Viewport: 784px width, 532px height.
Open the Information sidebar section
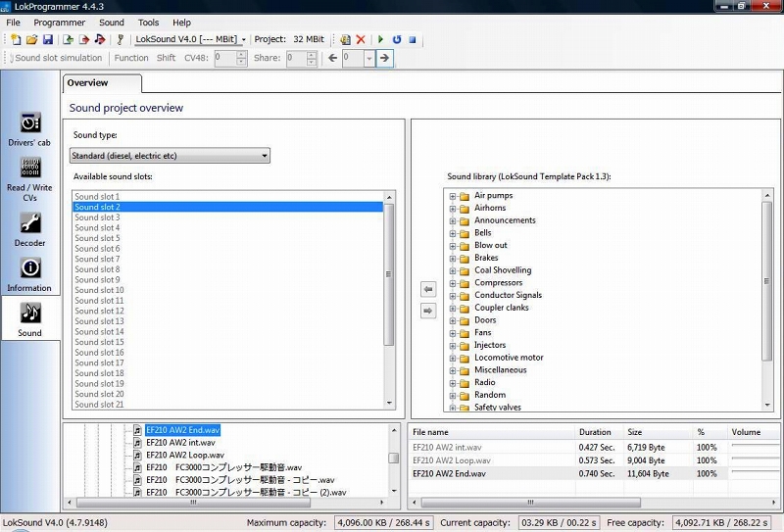click(29, 274)
